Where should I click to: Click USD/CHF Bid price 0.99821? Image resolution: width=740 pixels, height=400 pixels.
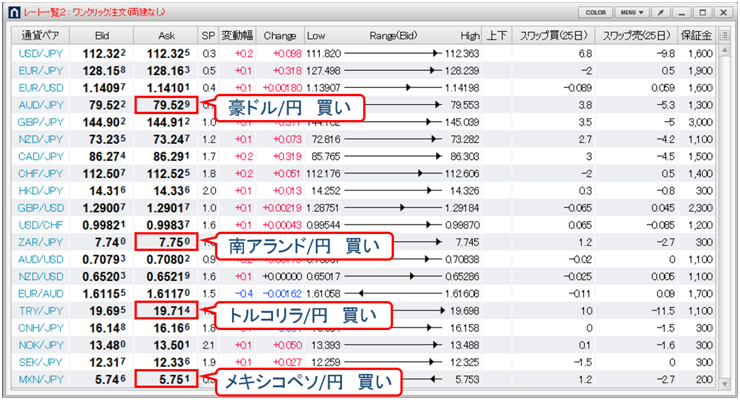click(x=104, y=225)
